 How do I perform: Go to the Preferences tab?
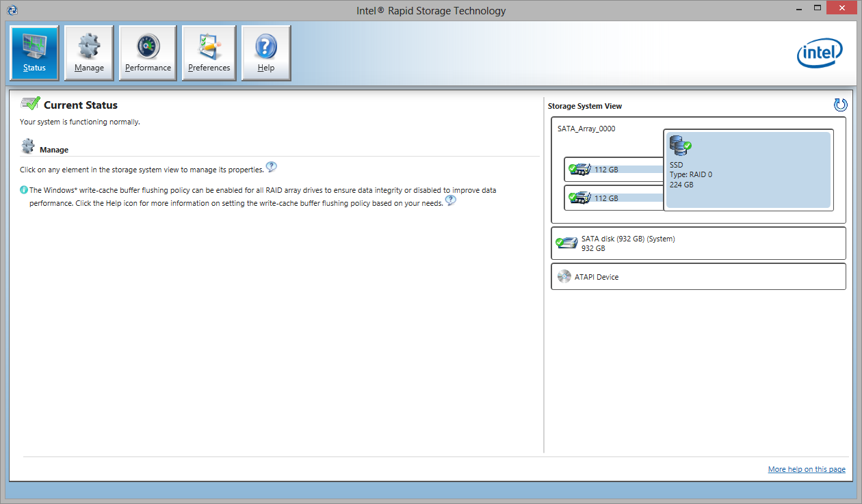tap(209, 53)
